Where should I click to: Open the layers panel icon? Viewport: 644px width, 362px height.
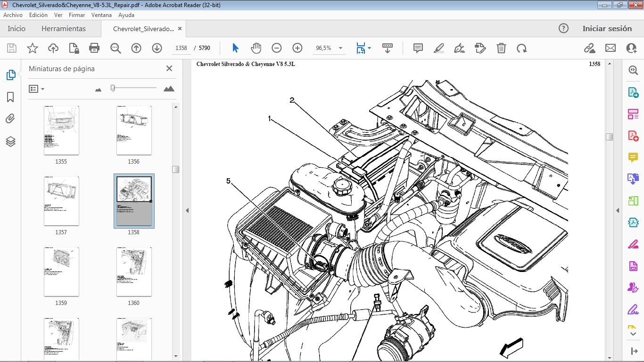[x=10, y=141]
